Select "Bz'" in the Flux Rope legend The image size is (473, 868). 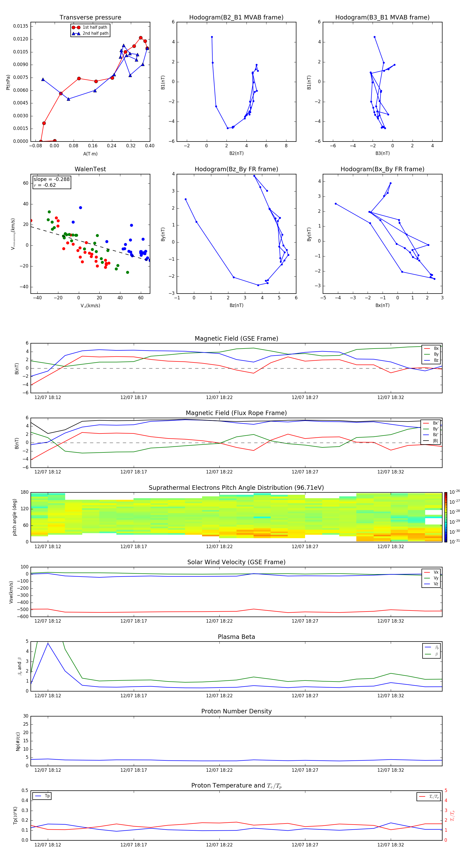pyautogui.click(x=431, y=435)
